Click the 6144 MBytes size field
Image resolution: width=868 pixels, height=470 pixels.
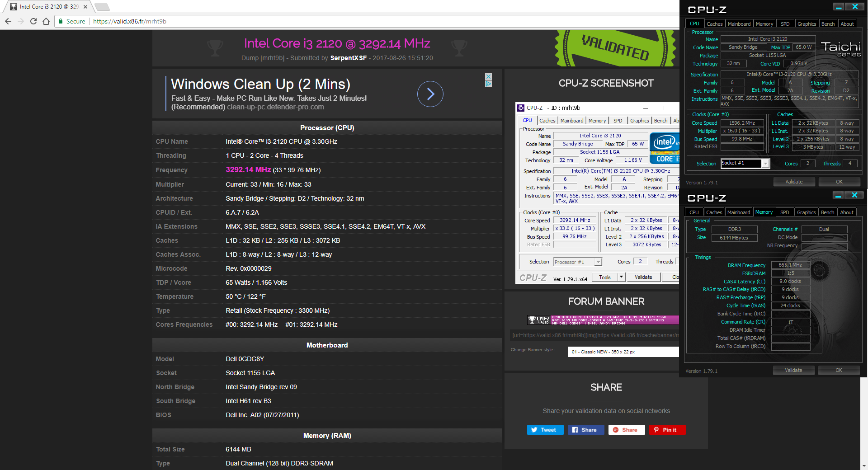tap(734, 238)
